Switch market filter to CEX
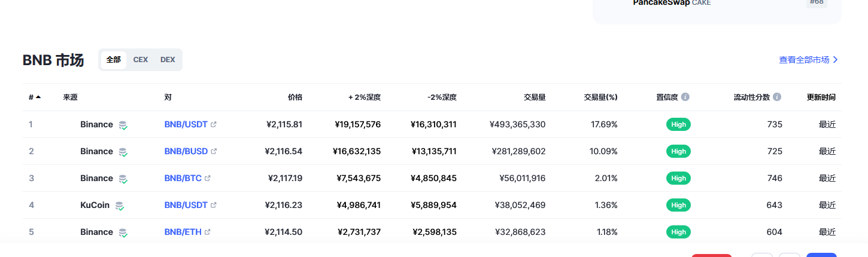 tap(141, 60)
